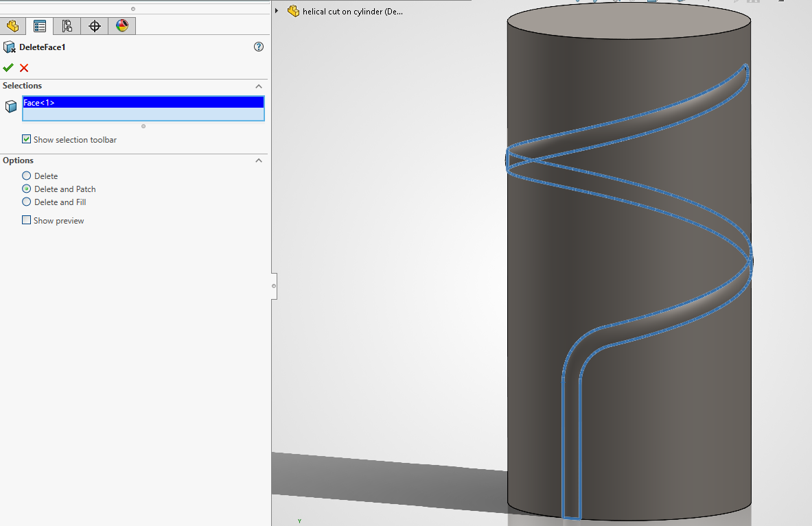Choose the Delete radio option
The image size is (812, 526).
(x=26, y=176)
